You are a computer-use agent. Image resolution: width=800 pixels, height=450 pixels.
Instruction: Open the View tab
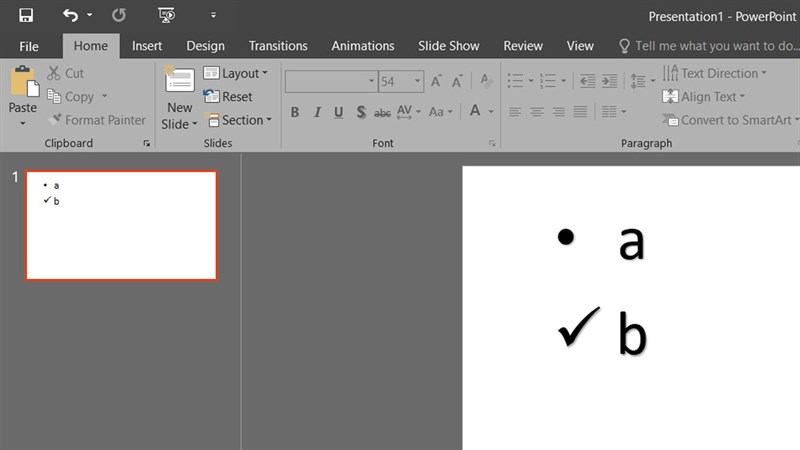580,46
